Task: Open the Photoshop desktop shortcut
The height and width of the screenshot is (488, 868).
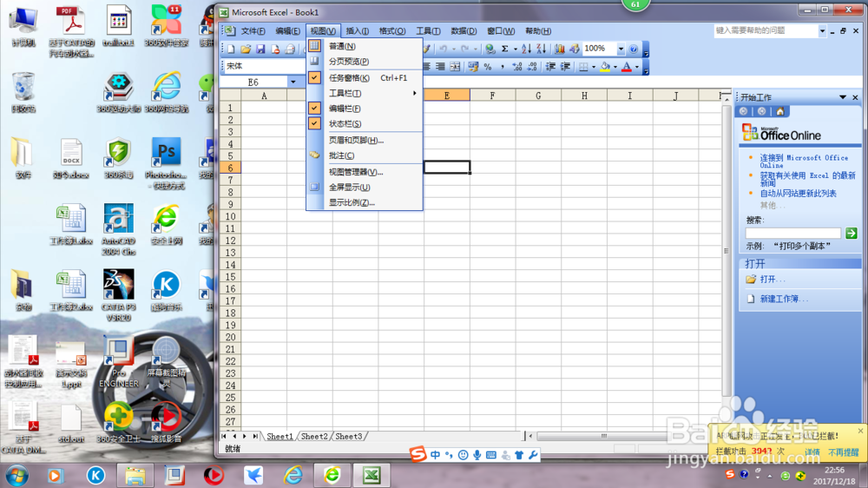Action: [166, 163]
